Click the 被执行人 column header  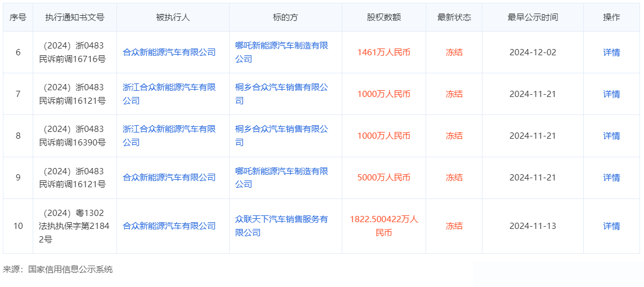pos(173,17)
